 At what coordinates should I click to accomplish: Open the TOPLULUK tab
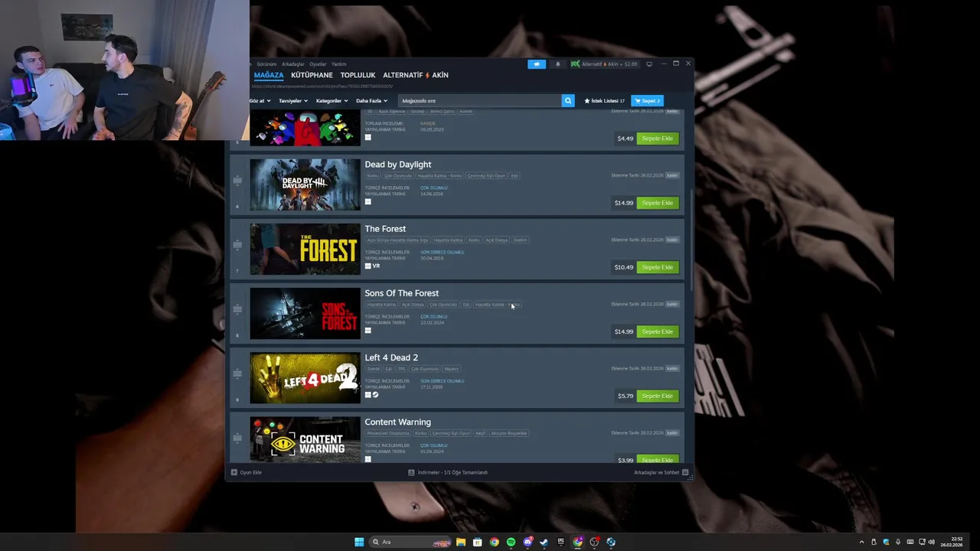pos(358,75)
